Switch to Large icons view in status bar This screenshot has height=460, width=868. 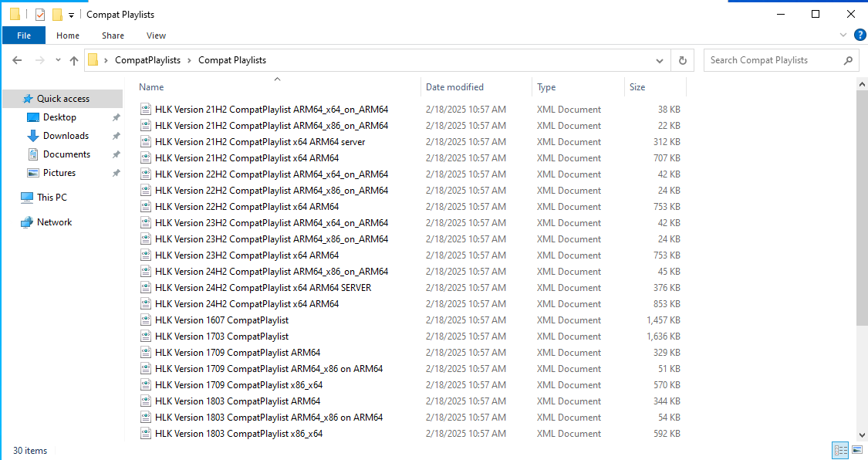pos(856,450)
